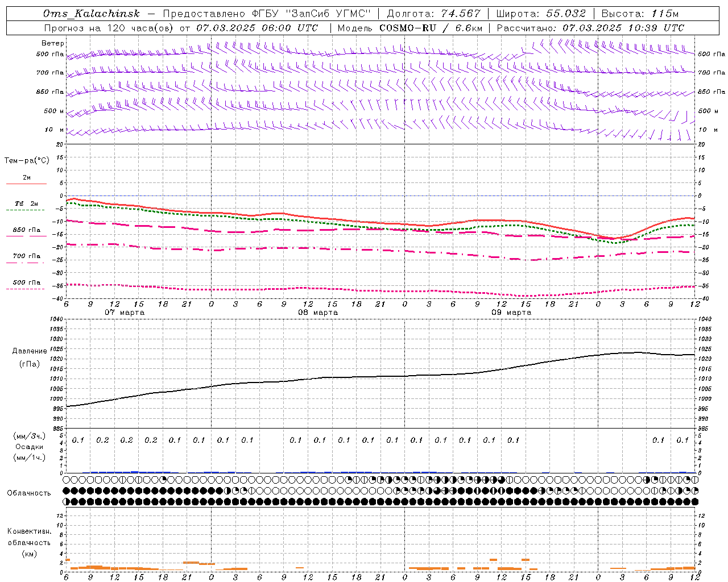Select the Долгота: 74.567 header field

[x=433, y=14]
